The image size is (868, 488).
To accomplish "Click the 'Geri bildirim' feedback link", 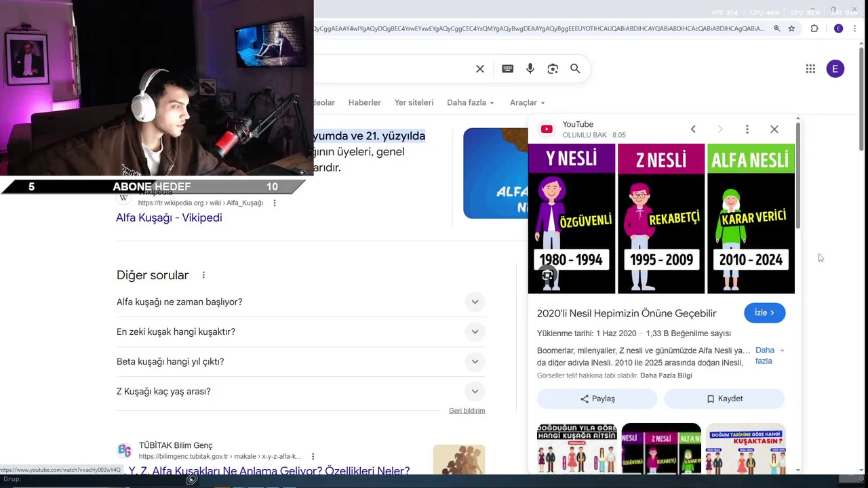I will (467, 411).
